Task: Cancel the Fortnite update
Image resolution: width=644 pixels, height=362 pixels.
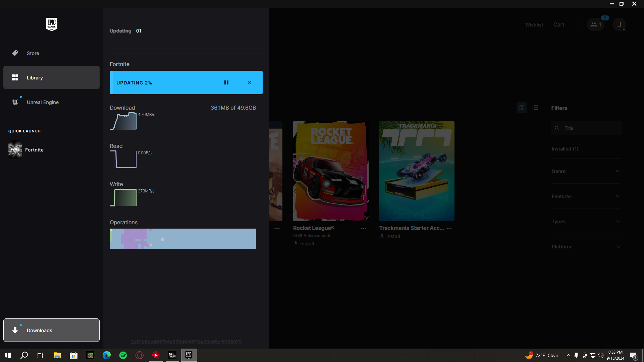Action: tap(250, 82)
